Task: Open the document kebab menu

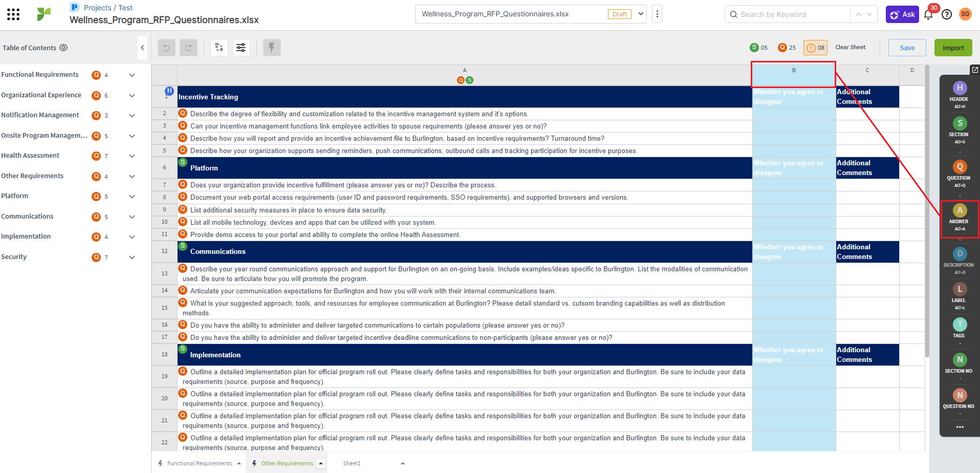Action: point(658,14)
